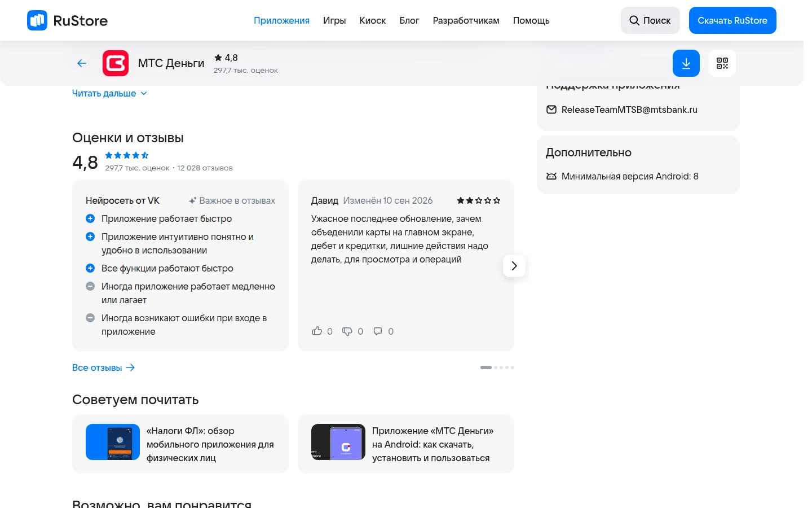Click МТС Деньги title in header
This screenshot has width=812, height=508.
click(x=171, y=63)
